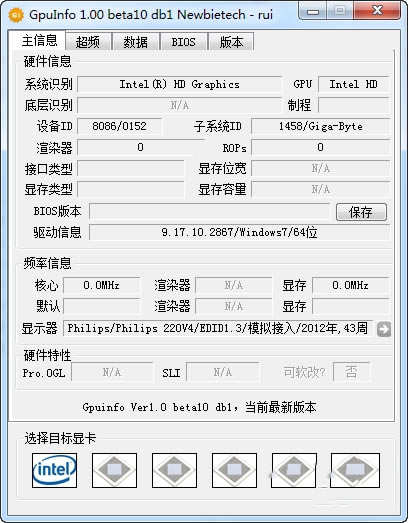Click the 保存 button

pos(361,212)
